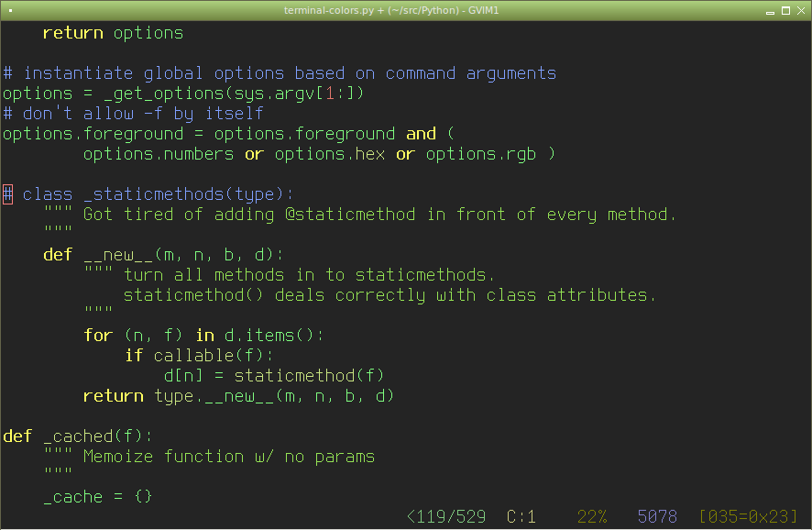
Task: Click the red number 1 in sys.argv
Action: 330,94
